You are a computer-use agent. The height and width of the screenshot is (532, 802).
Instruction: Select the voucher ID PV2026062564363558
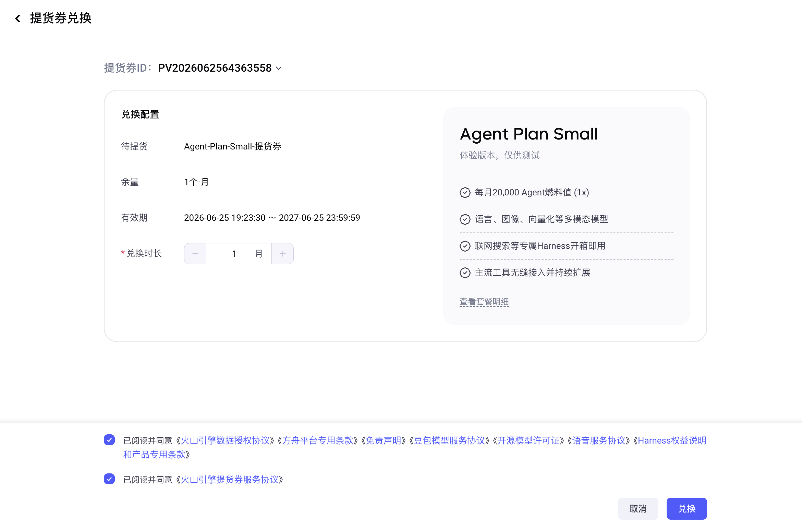point(215,68)
